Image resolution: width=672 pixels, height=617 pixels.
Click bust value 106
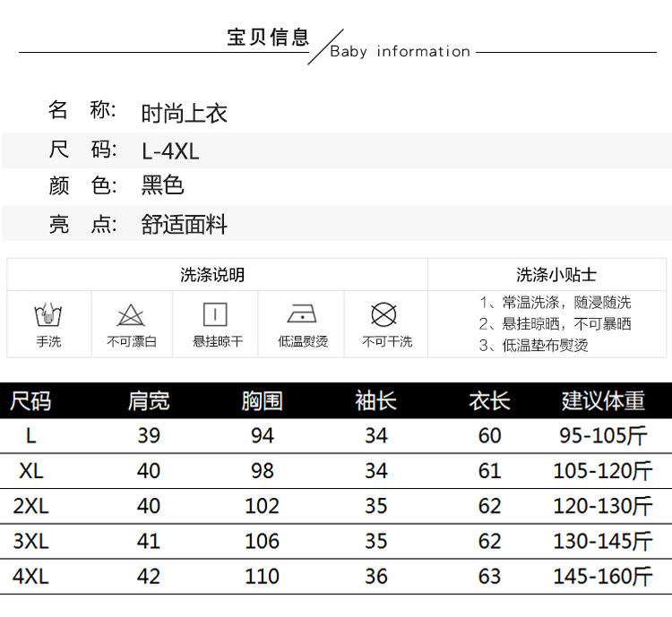click(263, 542)
